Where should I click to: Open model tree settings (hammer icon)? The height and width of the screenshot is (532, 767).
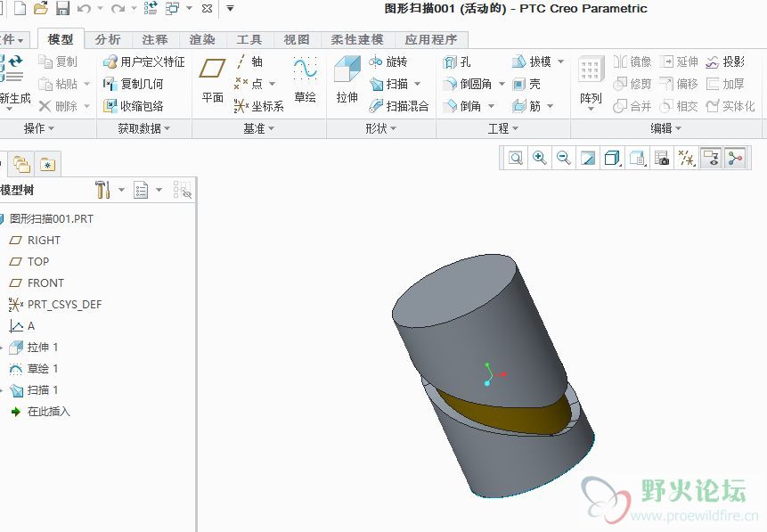[x=102, y=190]
